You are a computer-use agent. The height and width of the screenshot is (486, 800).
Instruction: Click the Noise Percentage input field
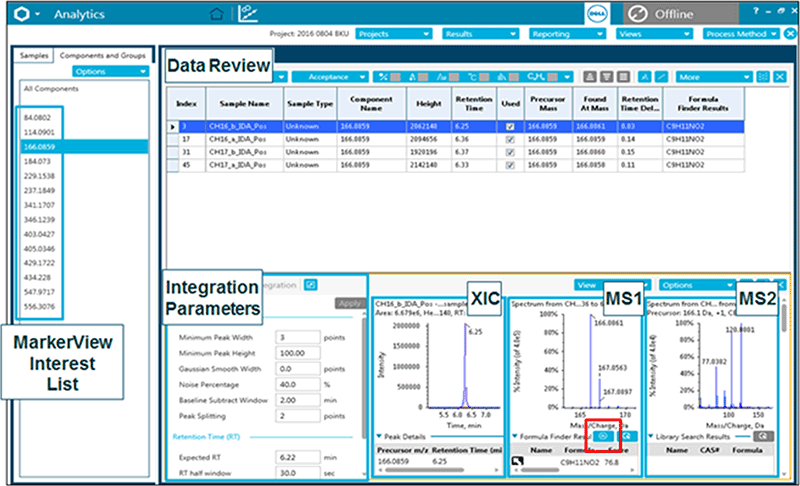pos(298,384)
